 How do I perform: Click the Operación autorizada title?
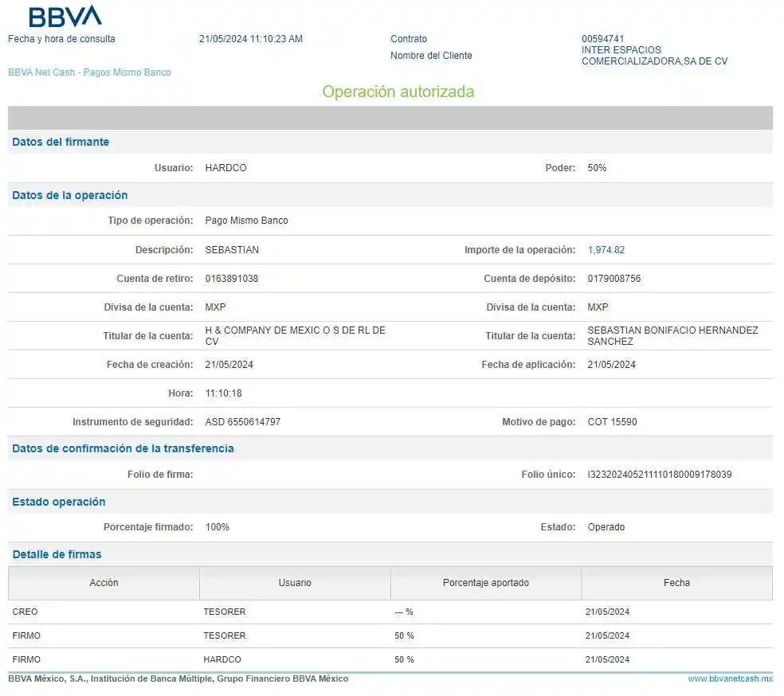(x=398, y=92)
